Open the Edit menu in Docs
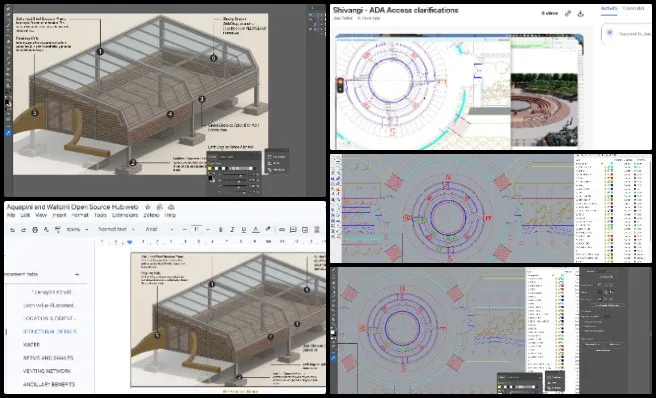Screen dimensions: 656x398 point(26,215)
